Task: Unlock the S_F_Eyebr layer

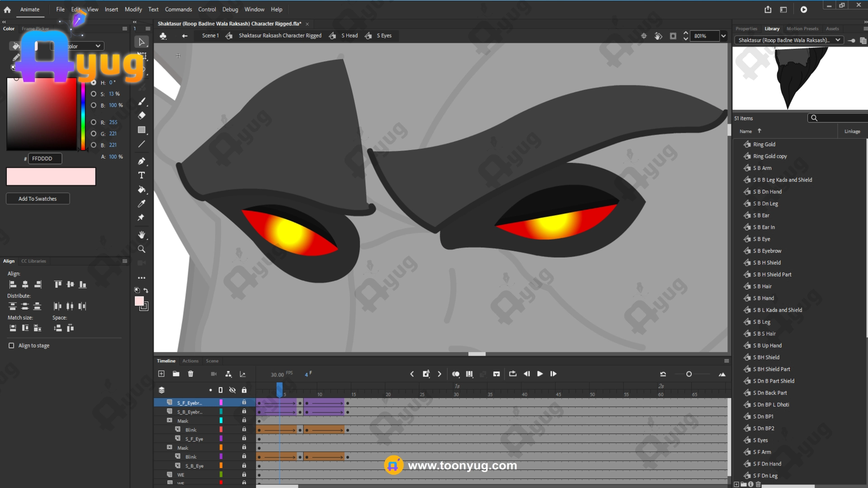Action: click(x=244, y=402)
